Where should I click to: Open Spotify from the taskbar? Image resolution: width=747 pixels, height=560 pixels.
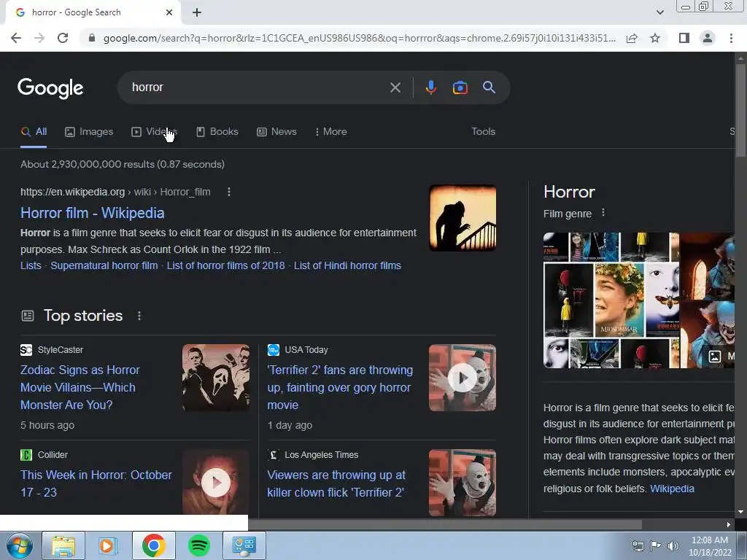pyautogui.click(x=199, y=545)
